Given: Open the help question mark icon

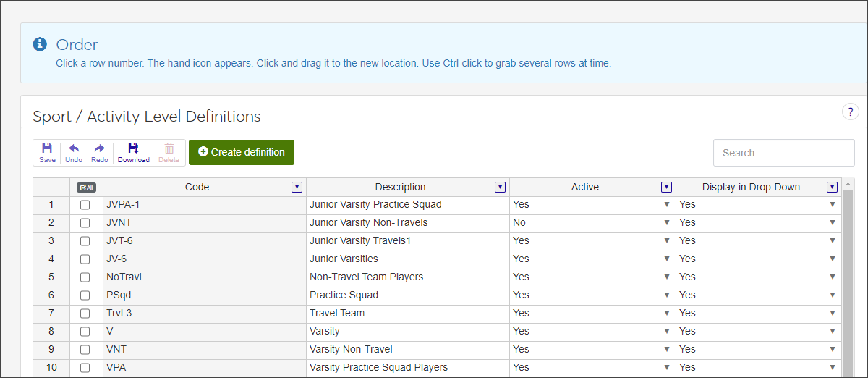Looking at the screenshot, I should [x=850, y=112].
